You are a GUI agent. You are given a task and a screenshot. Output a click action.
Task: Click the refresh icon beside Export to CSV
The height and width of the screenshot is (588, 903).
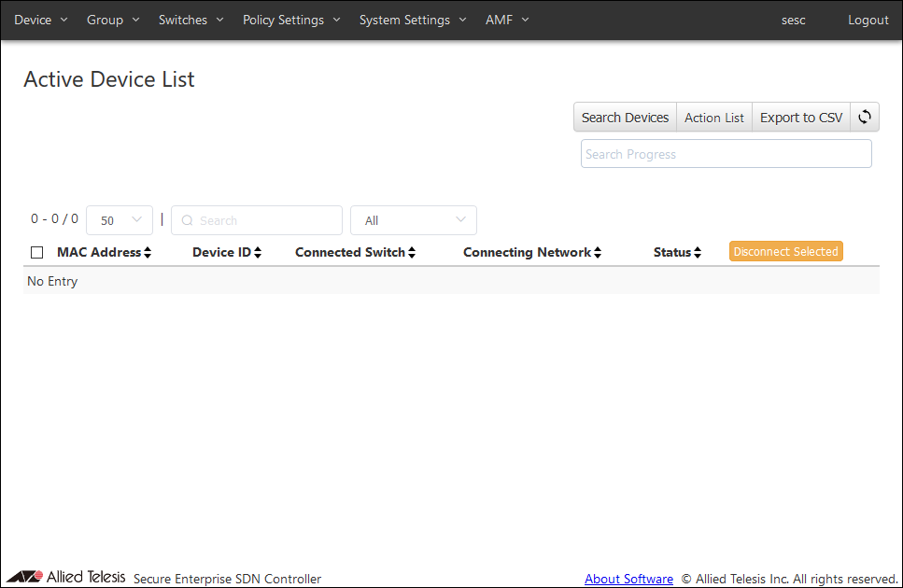pyautogui.click(x=865, y=118)
